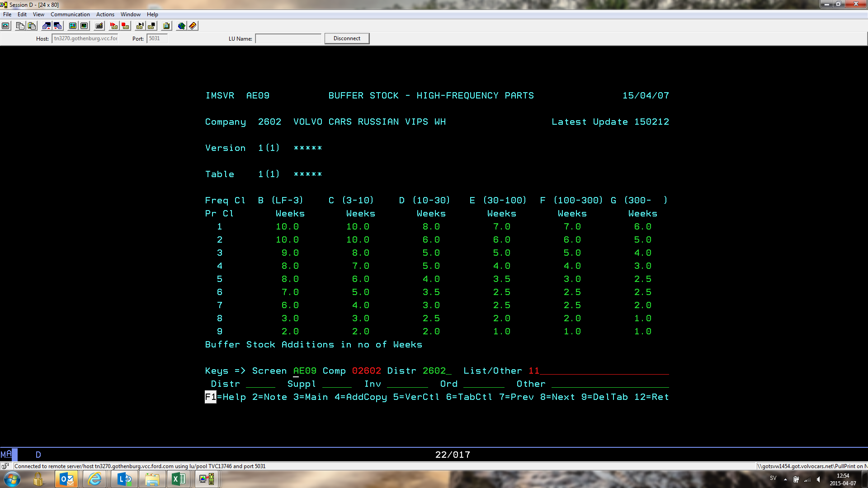Screen dimensions: 868x488
Task: Click the Paste toolbar icon
Action: click(x=32, y=26)
